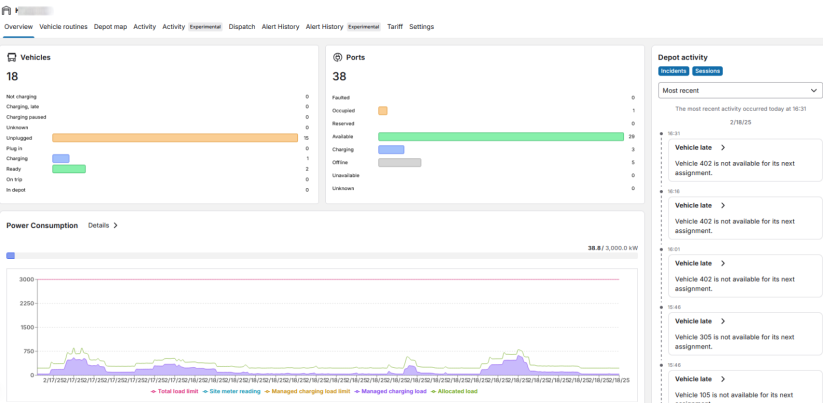Screen dimensions: 823x403
Task: Expand Power Consumption Details chevron
Action: click(x=114, y=226)
